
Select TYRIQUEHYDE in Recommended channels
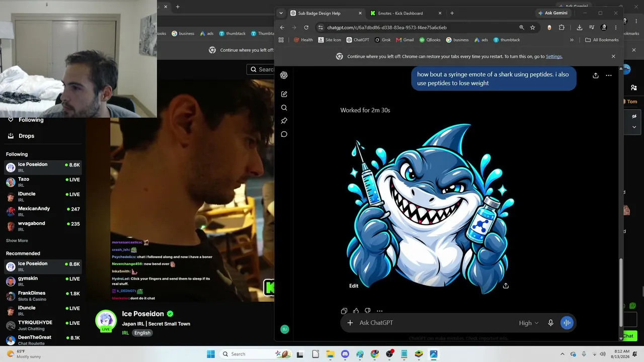tap(43, 325)
